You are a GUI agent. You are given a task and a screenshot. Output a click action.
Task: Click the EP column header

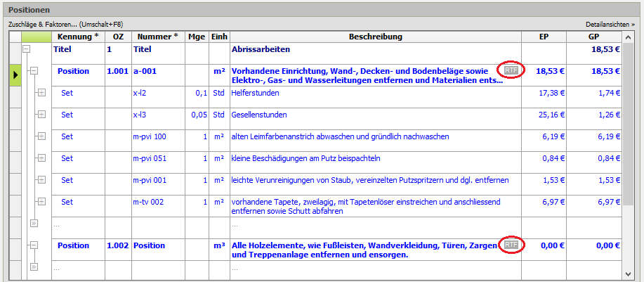tap(544, 37)
